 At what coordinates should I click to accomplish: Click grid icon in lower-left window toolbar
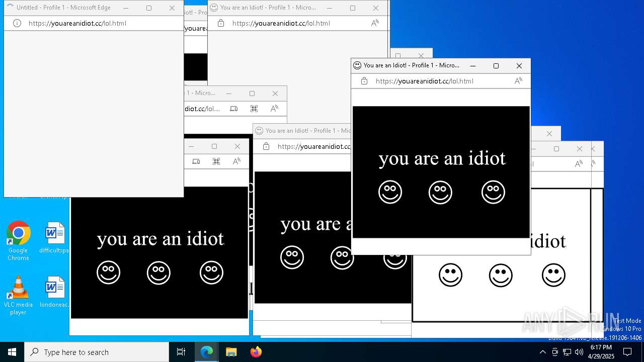coord(216,161)
